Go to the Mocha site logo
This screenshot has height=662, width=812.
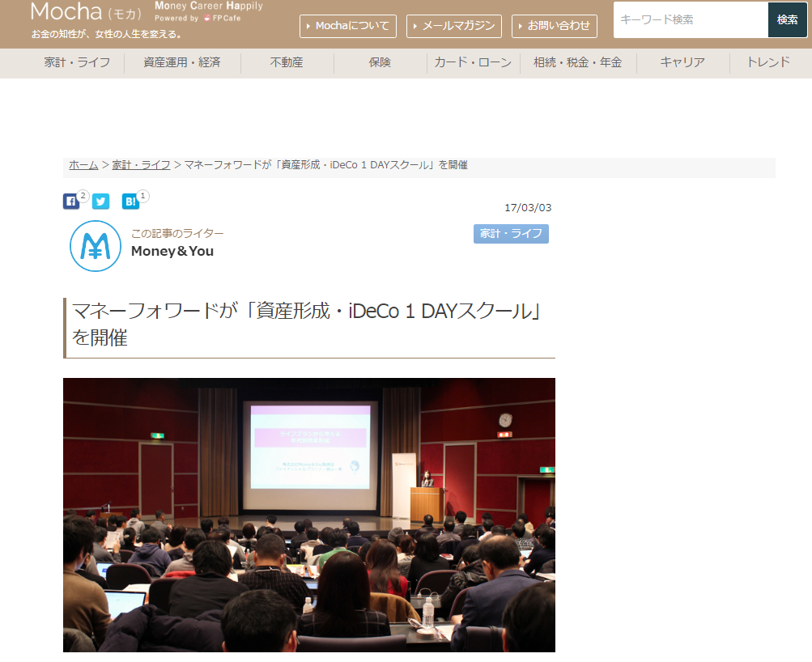tap(86, 11)
